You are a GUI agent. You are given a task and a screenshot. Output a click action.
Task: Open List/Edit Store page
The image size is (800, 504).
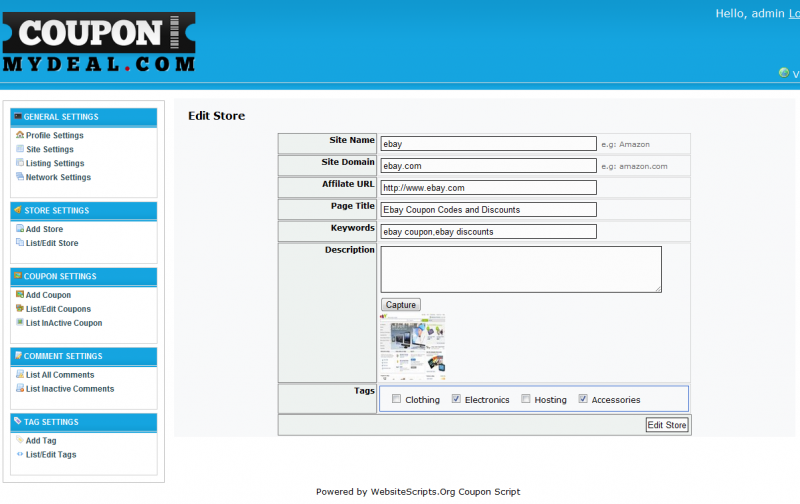[x=52, y=243]
